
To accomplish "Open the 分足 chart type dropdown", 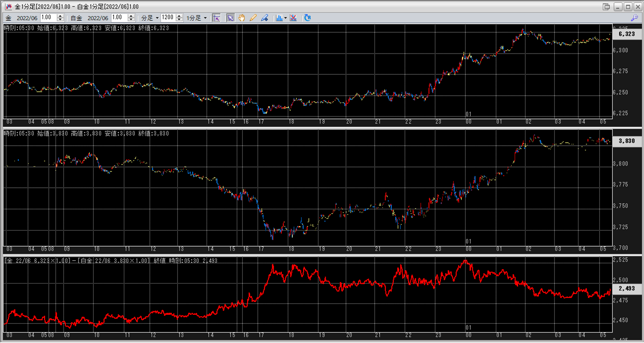I will 150,18.
